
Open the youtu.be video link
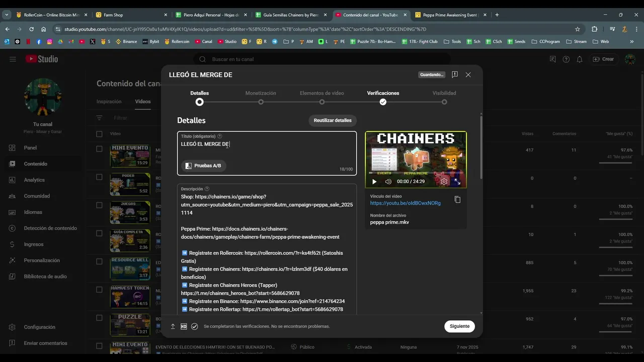[405, 203]
